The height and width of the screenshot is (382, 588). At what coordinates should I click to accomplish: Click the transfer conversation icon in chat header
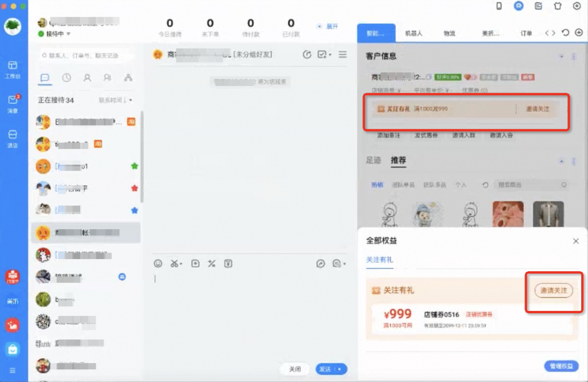tap(307, 55)
